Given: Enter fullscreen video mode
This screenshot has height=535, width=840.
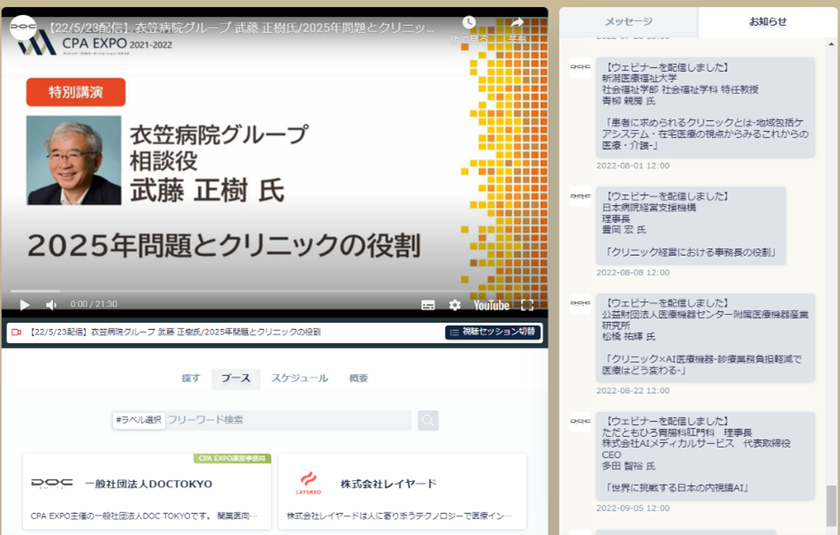Looking at the screenshot, I should 527,305.
